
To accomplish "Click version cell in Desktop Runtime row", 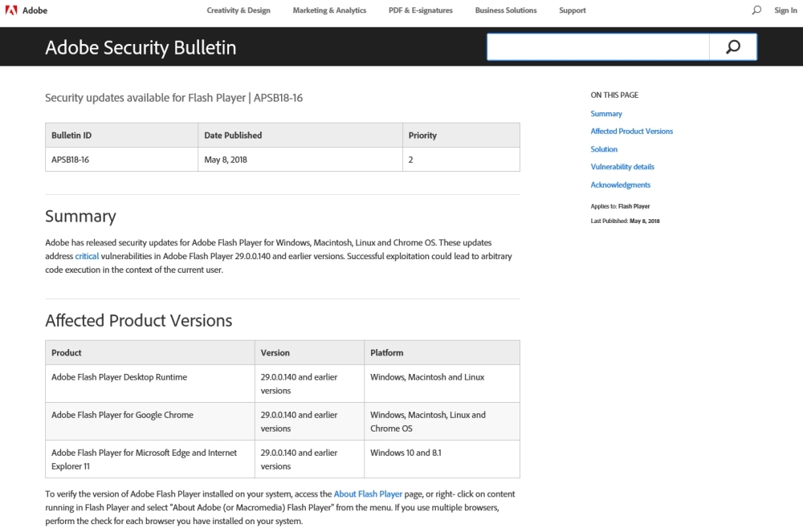I will [x=309, y=384].
